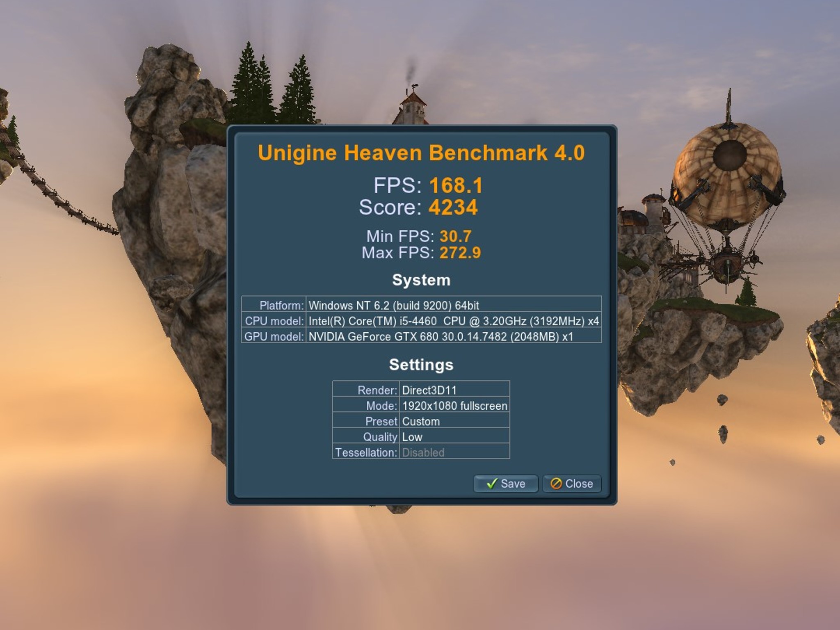Click the Settings section heading

[x=421, y=365]
